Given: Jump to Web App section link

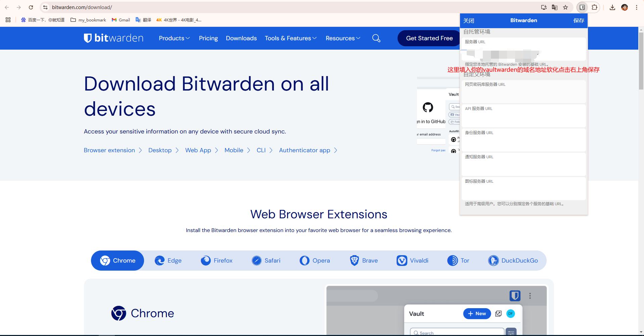Looking at the screenshot, I should tap(201, 150).
